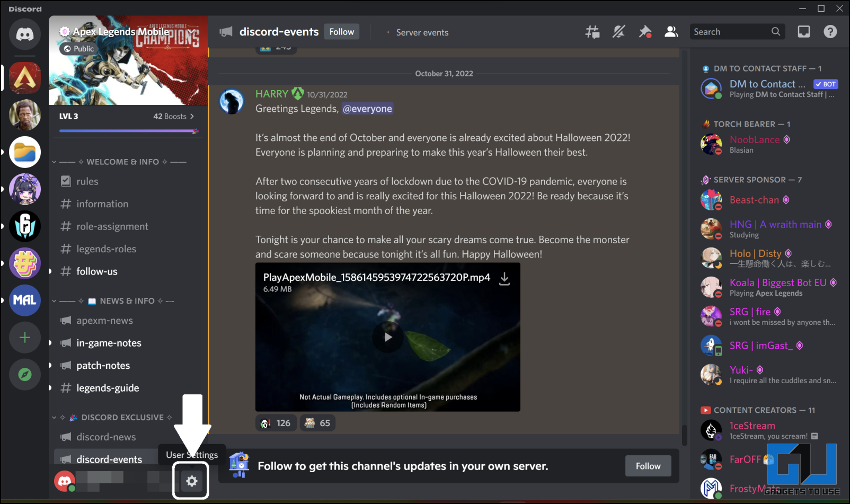This screenshot has width=850, height=504.
Task: Open the Rainbow Six server icon
Action: pos(25,226)
